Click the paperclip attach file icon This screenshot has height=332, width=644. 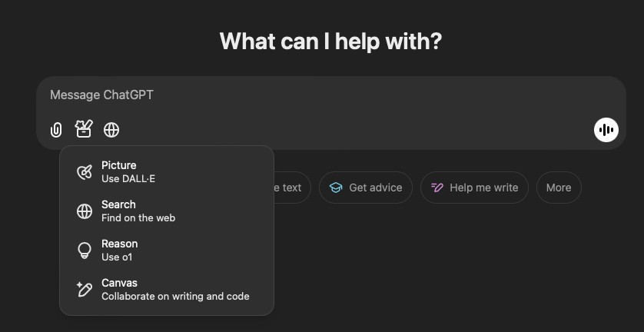pos(56,130)
